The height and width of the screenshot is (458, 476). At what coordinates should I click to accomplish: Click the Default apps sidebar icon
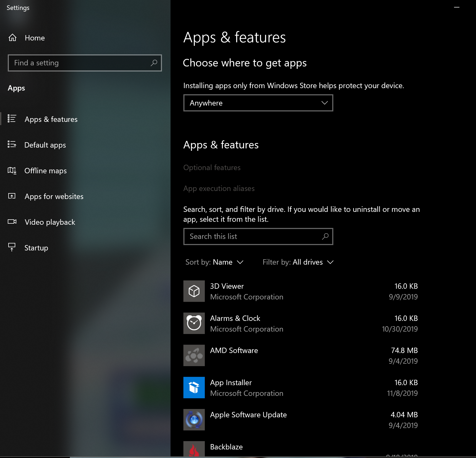[12, 144]
